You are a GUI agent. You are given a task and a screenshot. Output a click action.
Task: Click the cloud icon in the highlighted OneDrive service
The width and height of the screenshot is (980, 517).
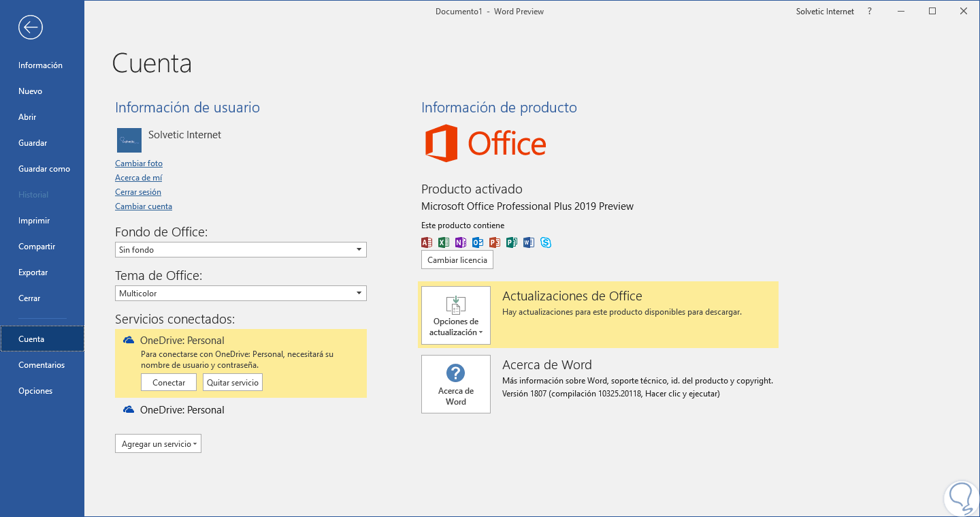click(129, 340)
